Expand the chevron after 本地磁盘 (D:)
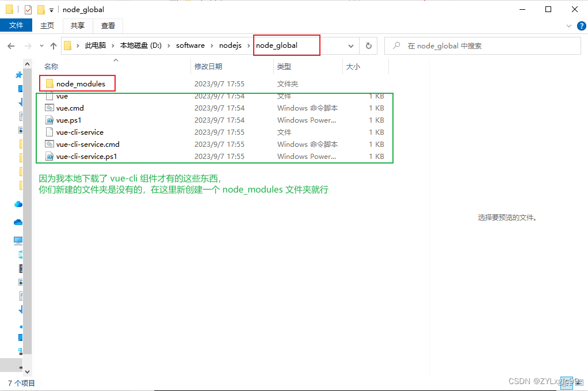This screenshot has height=391, width=588. (169, 45)
